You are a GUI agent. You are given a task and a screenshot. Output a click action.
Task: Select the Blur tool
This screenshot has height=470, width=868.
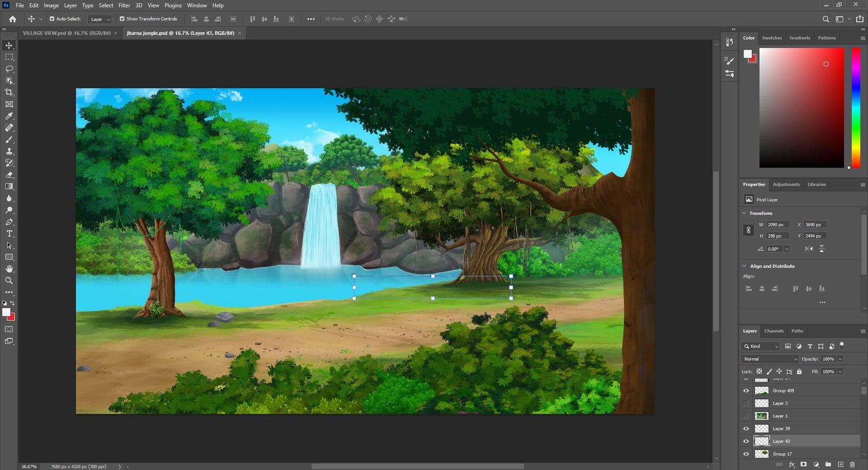pos(9,199)
